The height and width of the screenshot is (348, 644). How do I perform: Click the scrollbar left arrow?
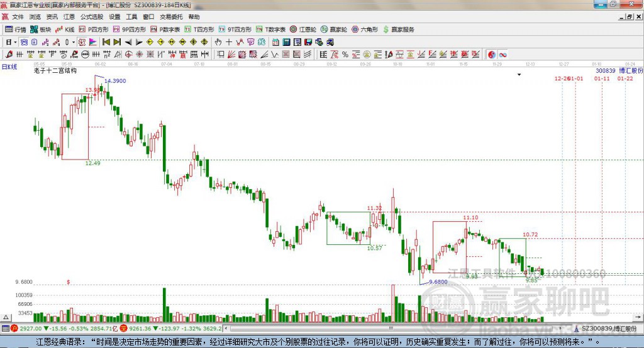tap(226, 329)
